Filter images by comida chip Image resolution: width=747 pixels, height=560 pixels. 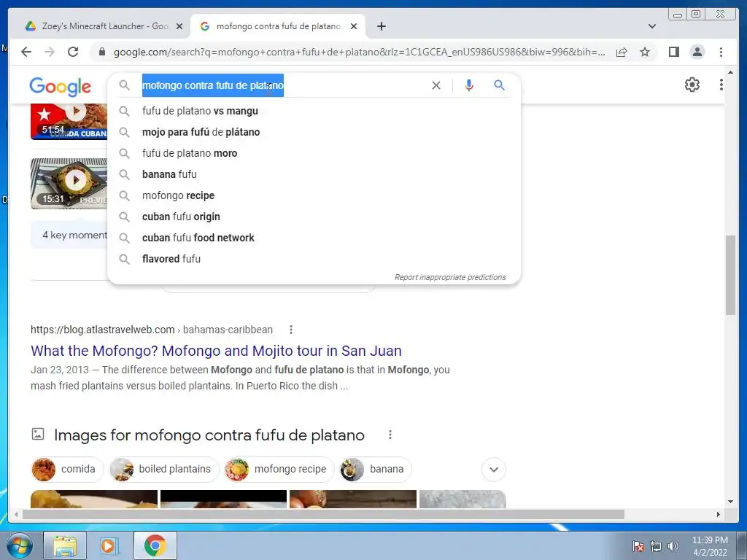[x=66, y=469]
